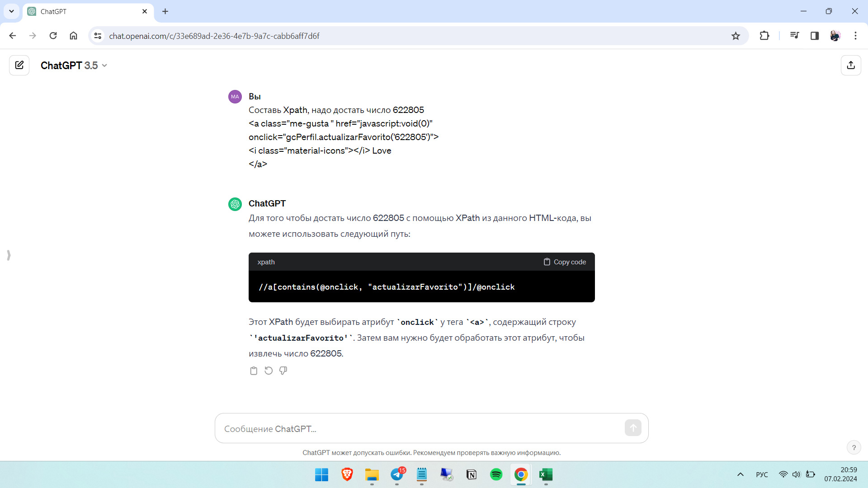Click the address bar URL

point(214,36)
